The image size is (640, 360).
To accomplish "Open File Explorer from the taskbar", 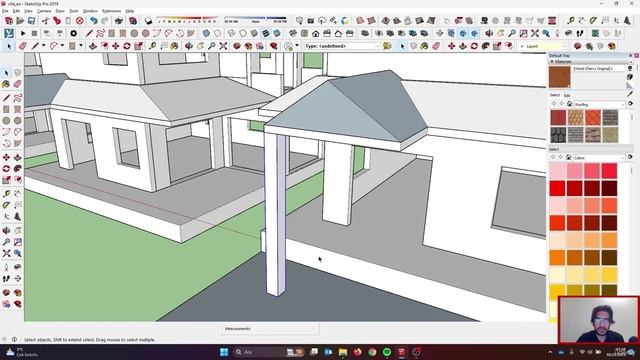I will (x=343, y=352).
